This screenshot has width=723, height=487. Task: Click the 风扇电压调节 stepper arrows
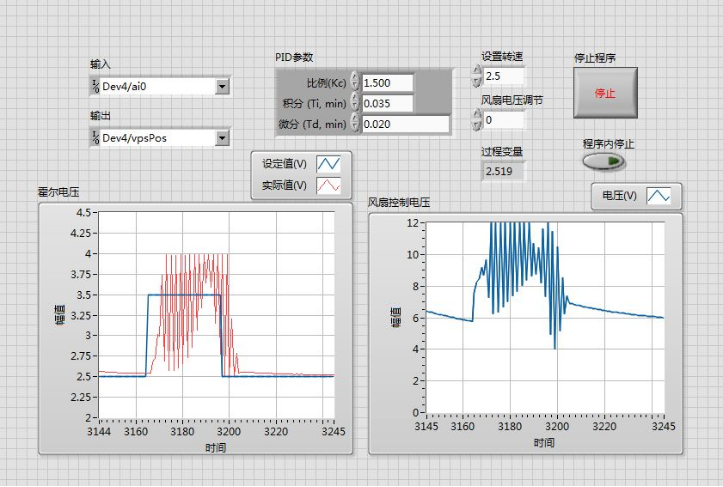tap(476, 120)
